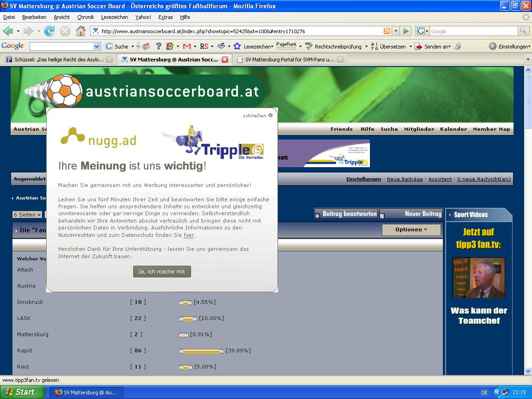This screenshot has width=532, height=399.
Task: Click the blue star Lesezeichen icon
Action: click(x=237, y=46)
